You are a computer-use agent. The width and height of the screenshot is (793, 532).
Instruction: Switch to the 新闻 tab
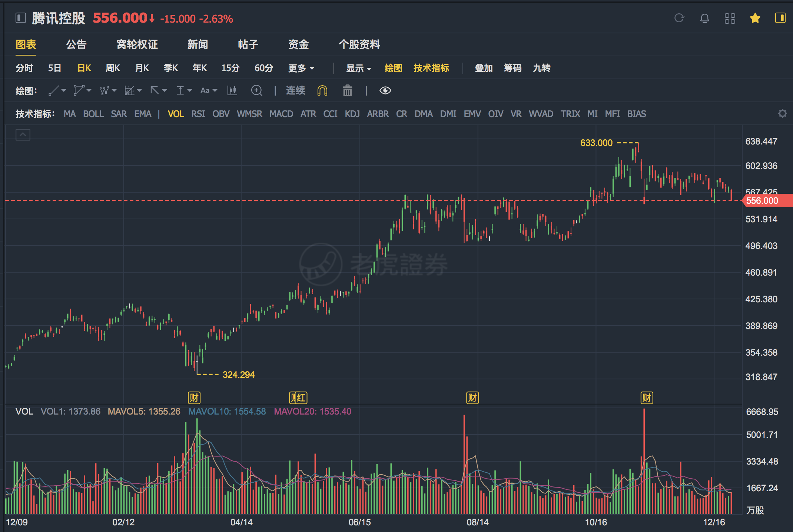(198, 44)
